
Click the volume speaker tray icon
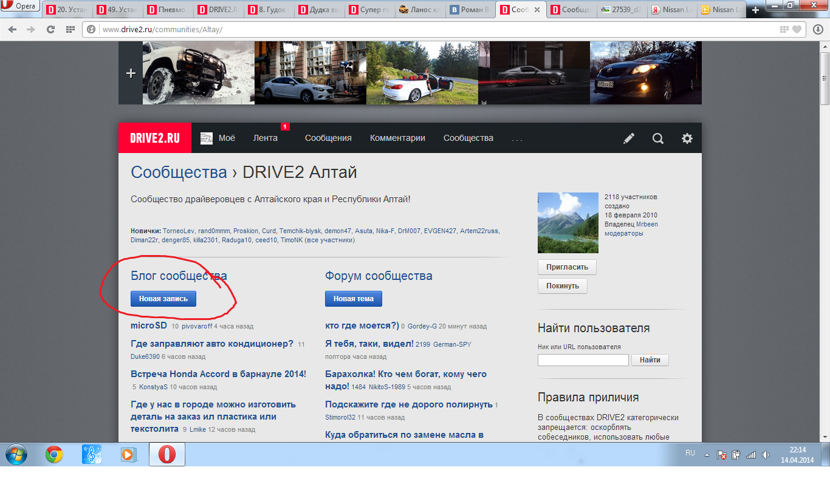[x=766, y=454]
